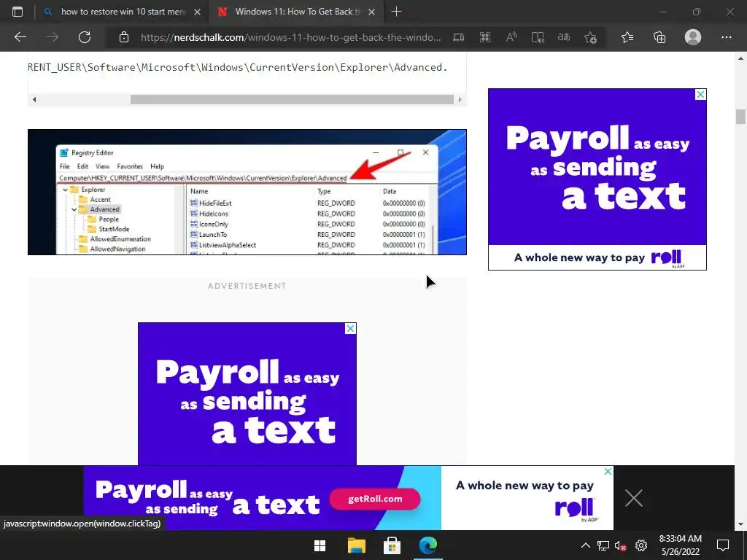Translate this page

pos(564,37)
